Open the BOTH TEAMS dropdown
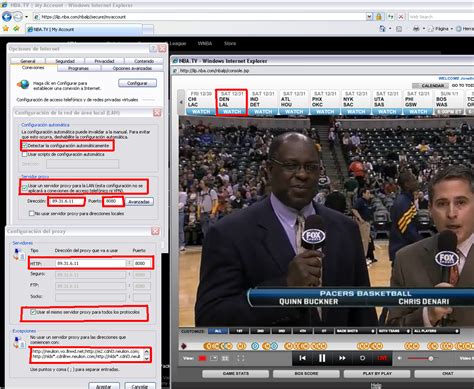Screen dimensions: 474x389 click(x=394, y=331)
